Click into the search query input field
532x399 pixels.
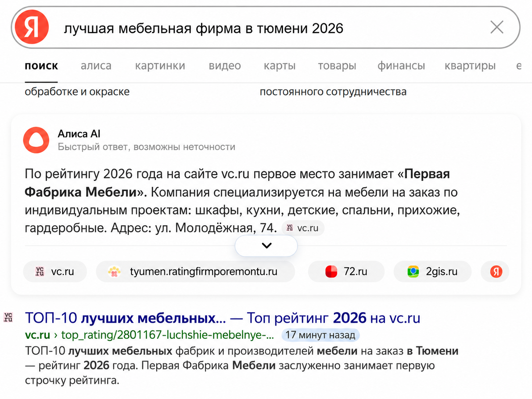pyautogui.click(x=272, y=28)
